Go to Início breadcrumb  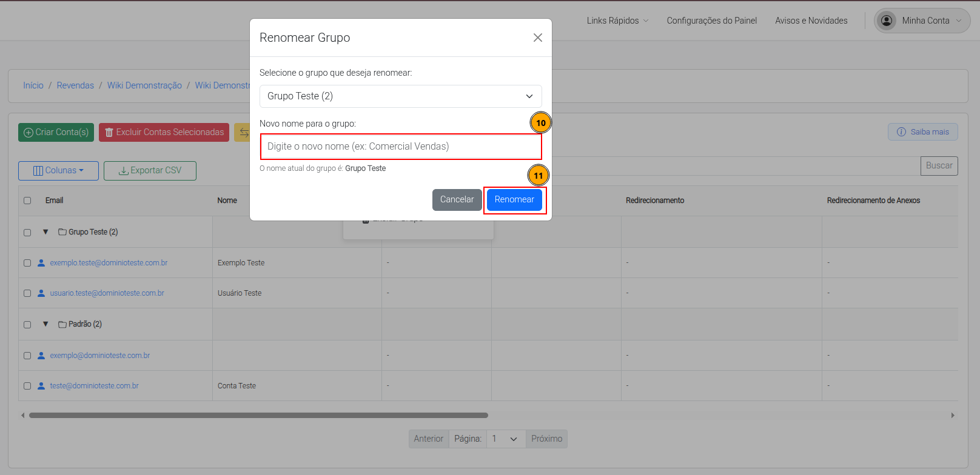pyautogui.click(x=33, y=85)
